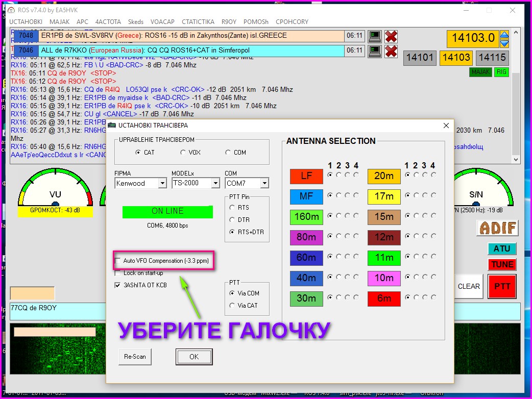
Task: Click the orange 20m band swatch
Action: [384, 176]
